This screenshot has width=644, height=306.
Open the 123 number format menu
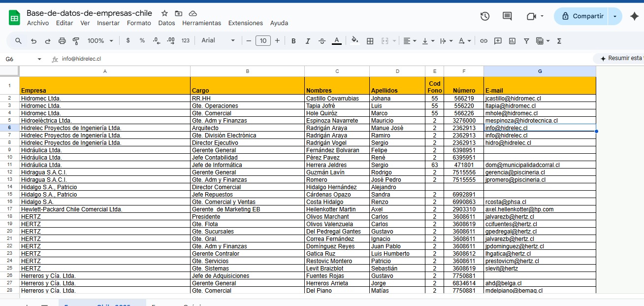coord(186,41)
